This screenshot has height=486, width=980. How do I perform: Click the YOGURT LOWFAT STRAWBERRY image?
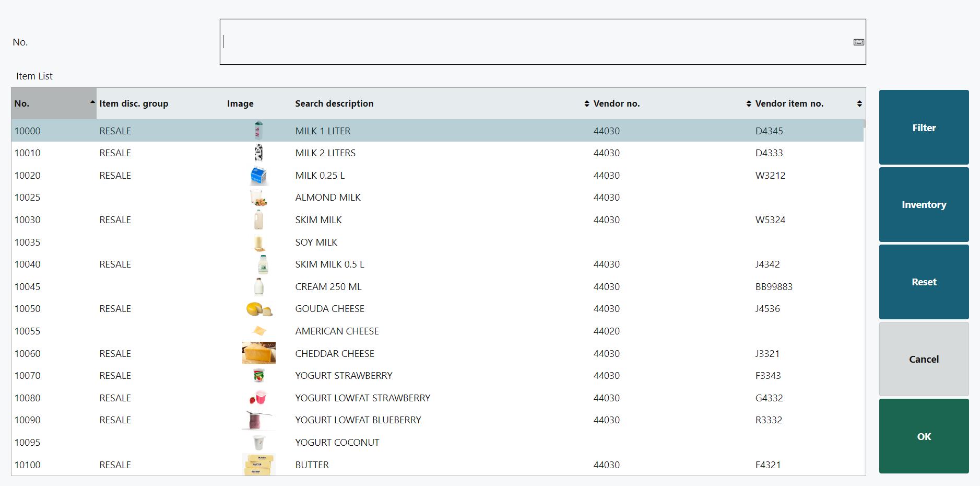pyautogui.click(x=258, y=398)
